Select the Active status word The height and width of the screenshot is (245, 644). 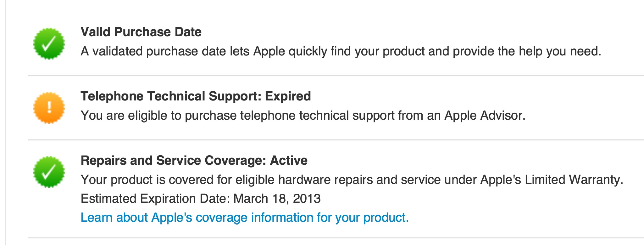click(x=289, y=161)
